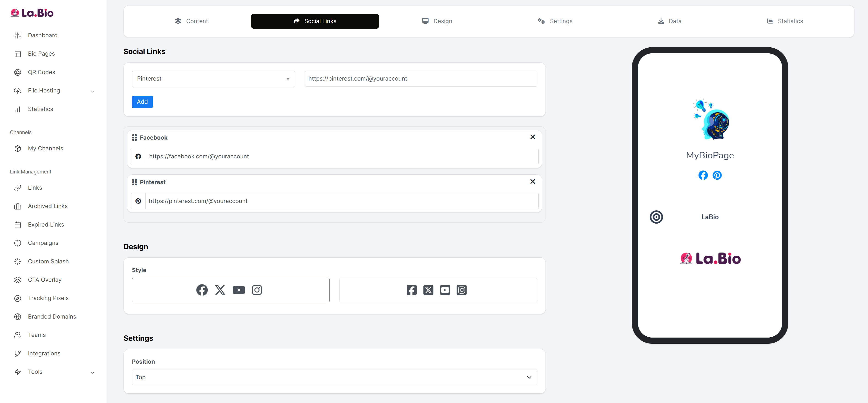This screenshot has width=868, height=403.
Task: Click the blue Add button
Action: click(x=142, y=102)
